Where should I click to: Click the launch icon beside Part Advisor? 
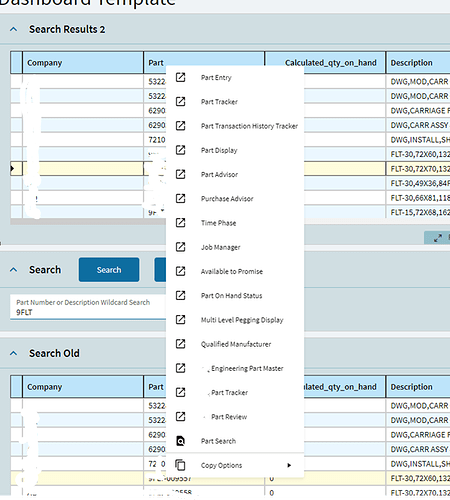(x=180, y=174)
